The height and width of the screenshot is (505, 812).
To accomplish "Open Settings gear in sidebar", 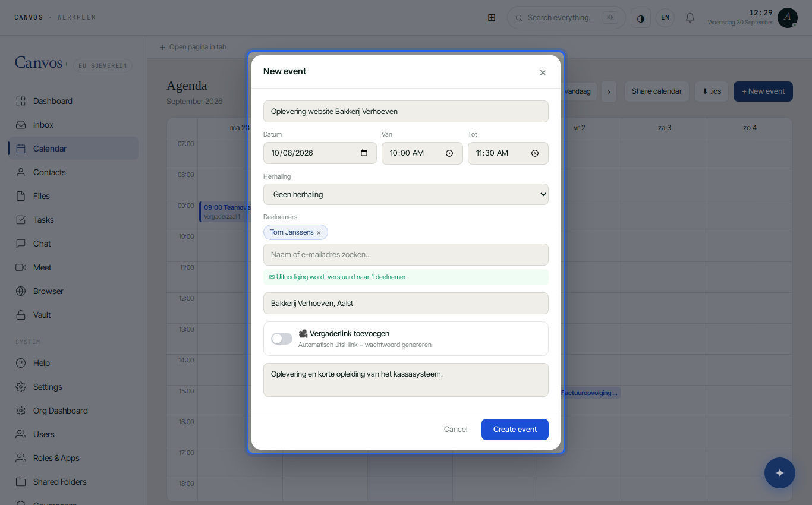I will pyautogui.click(x=21, y=387).
